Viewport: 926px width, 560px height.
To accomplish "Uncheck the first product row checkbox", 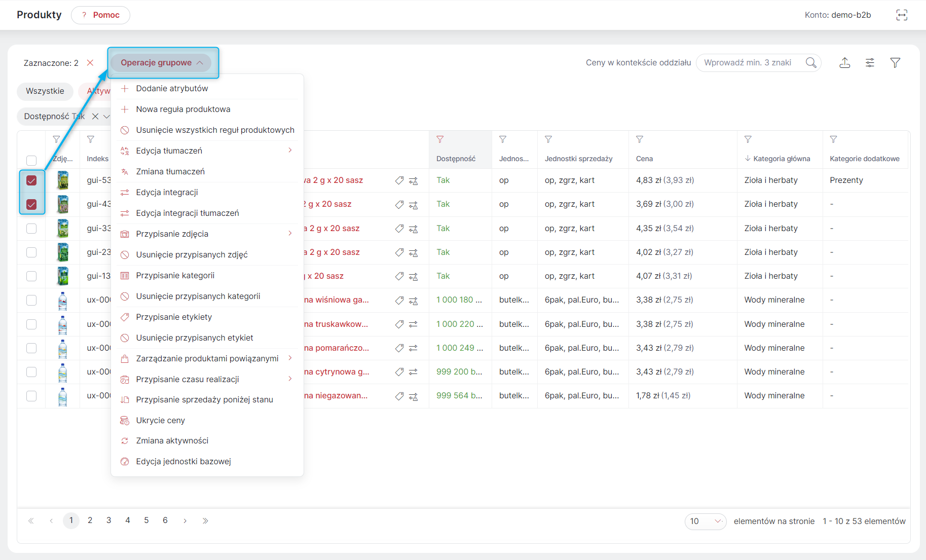I will tap(31, 180).
